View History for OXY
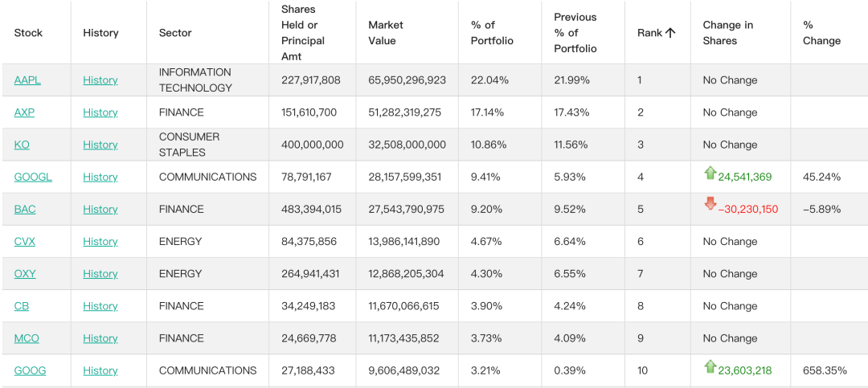This screenshot has width=868, height=388. click(100, 273)
